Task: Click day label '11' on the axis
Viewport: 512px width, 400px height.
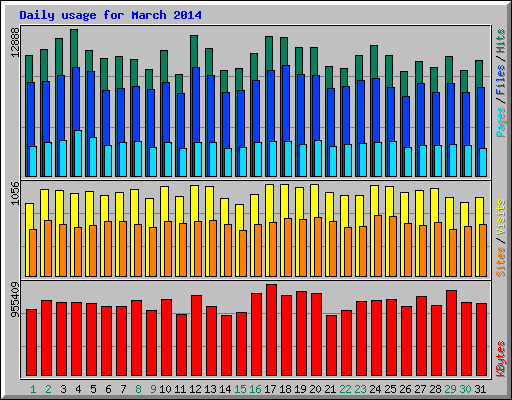Action: (180, 389)
